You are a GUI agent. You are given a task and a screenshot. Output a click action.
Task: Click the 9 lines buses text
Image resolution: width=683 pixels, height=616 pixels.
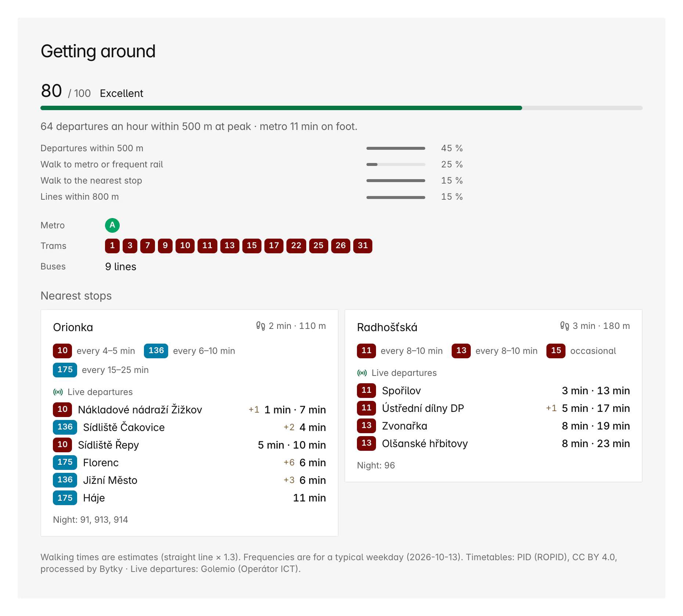pyautogui.click(x=120, y=267)
